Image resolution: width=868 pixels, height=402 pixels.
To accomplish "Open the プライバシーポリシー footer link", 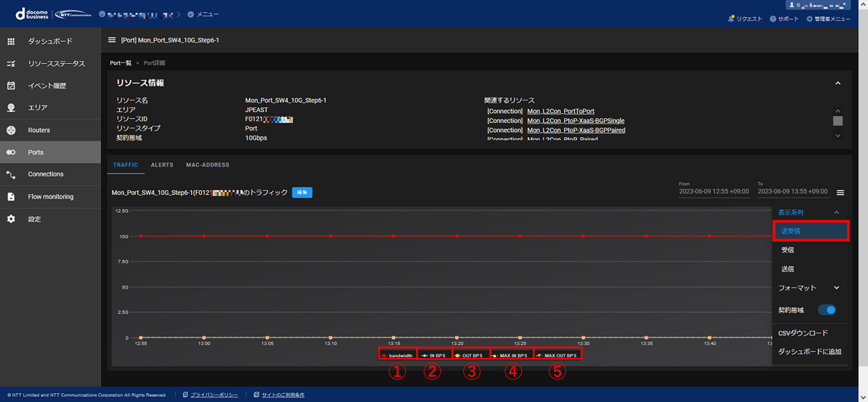I will click(214, 395).
